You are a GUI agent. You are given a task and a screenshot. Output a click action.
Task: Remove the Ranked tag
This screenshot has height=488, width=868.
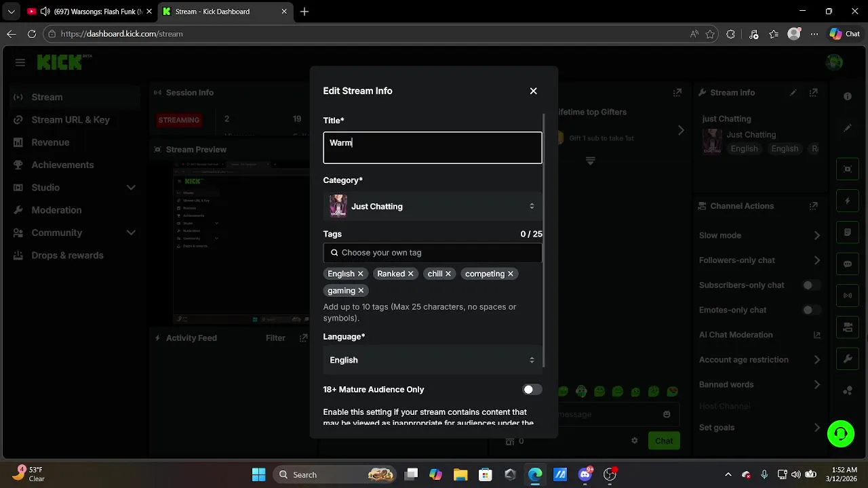(x=410, y=274)
